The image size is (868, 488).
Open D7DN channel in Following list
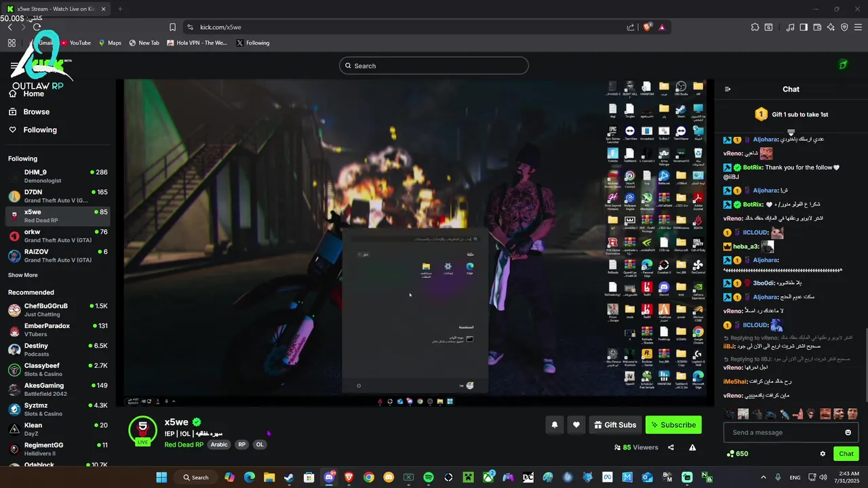tap(58, 197)
